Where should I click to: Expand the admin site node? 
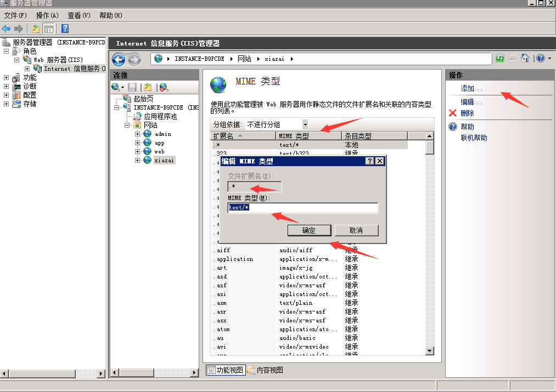pyautogui.click(x=137, y=134)
